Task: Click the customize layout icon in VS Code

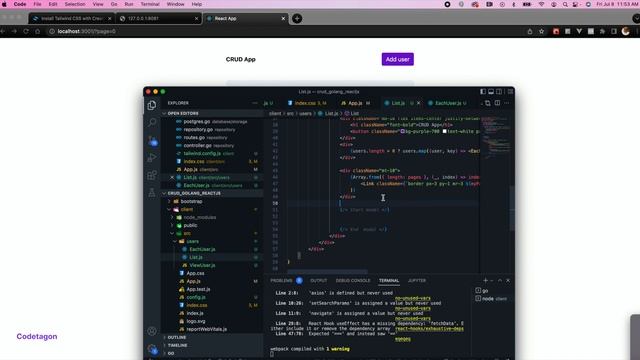Action: (510, 92)
